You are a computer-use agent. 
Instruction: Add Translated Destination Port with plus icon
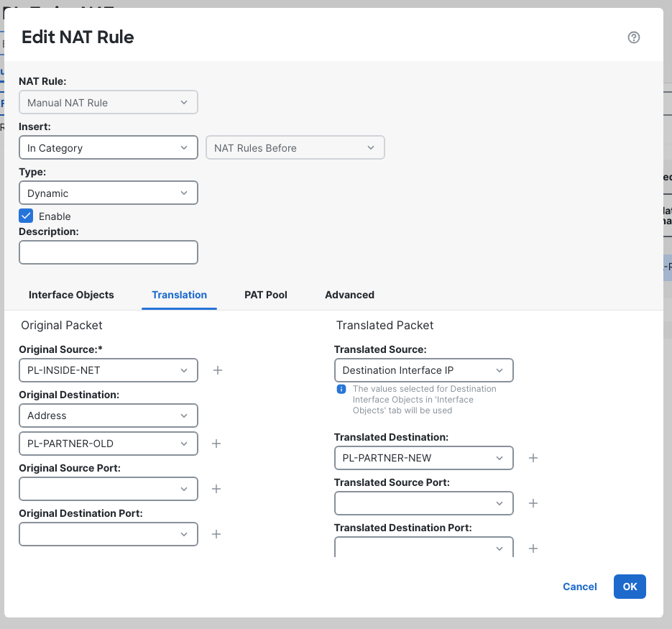[x=533, y=548]
